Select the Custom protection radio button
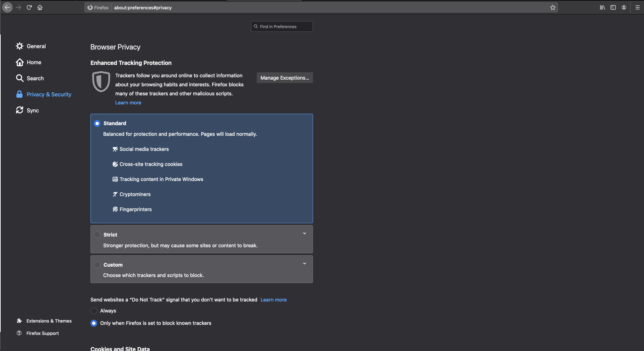Image resolution: width=644 pixels, height=351 pixels. 97,265
